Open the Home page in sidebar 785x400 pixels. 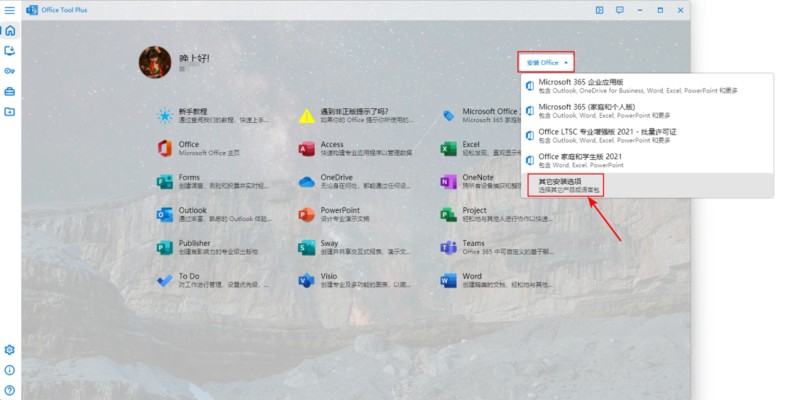pyautogui.click(x=10, y=30)
